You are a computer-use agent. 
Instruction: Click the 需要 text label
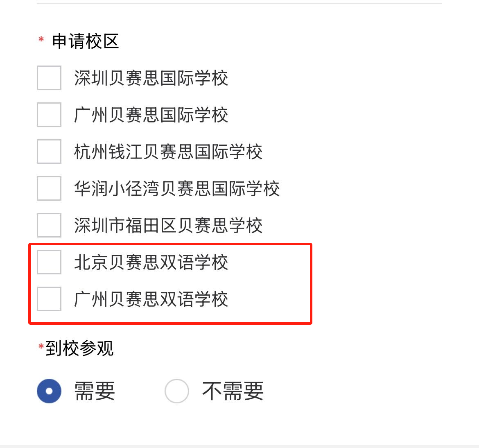(x=95, y=391)
